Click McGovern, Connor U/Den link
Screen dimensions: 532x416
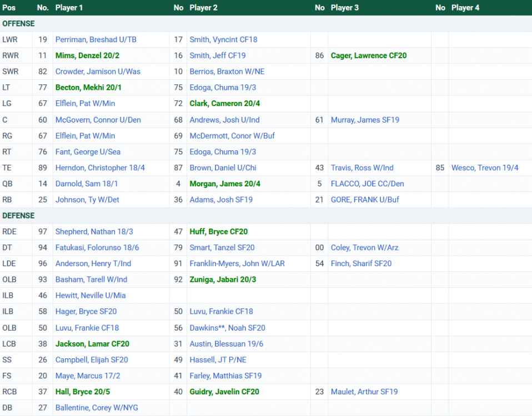[x=98, y=120]
